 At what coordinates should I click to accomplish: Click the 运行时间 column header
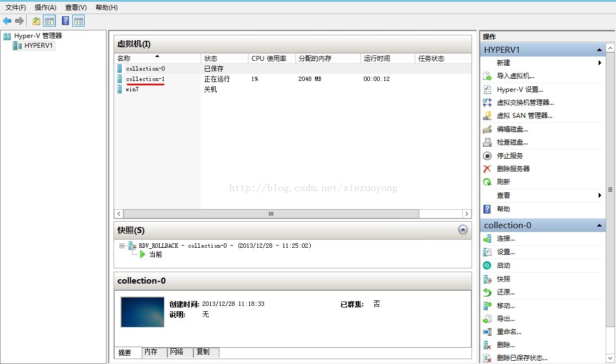pos(388,59)
